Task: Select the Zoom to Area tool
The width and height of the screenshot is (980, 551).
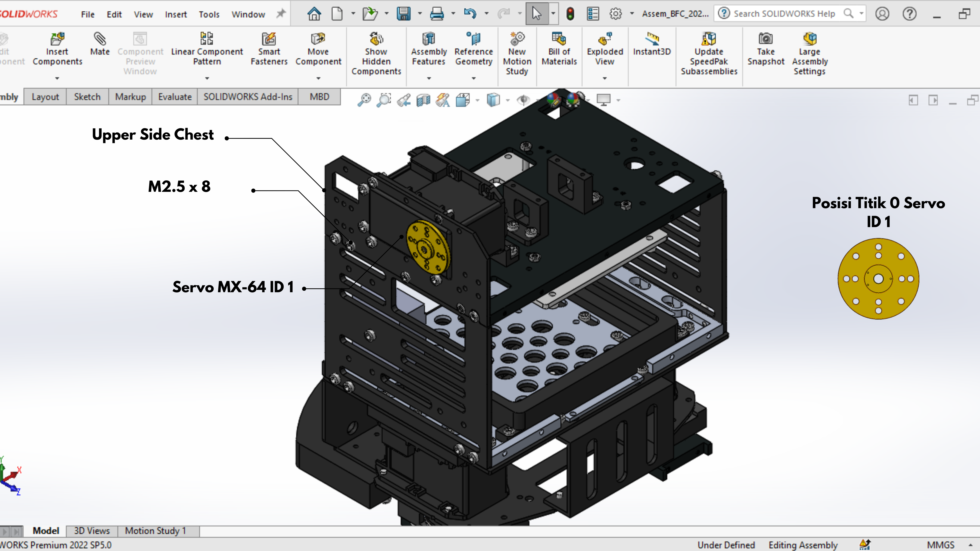Action: click(384, 100)
